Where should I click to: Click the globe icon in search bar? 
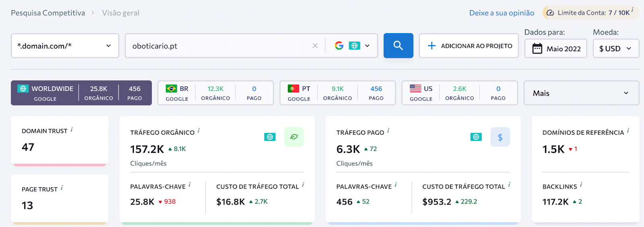(x=354, y=46)
